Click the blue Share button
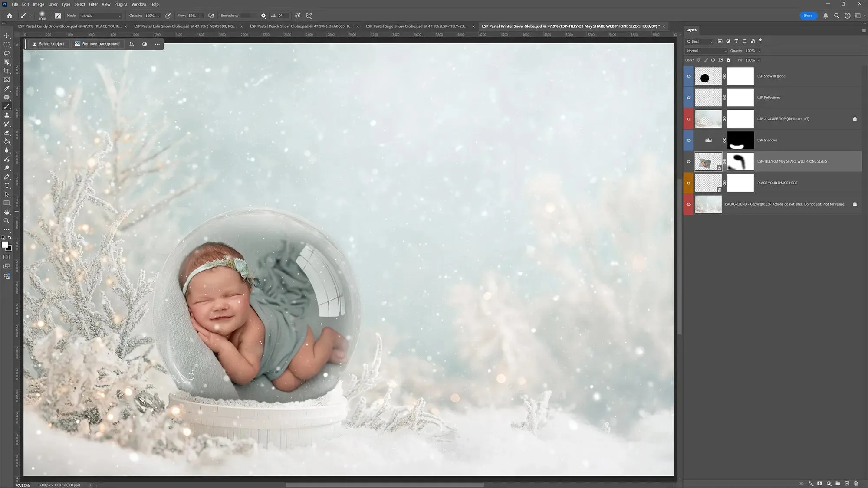The image size is (868, 488). tap(808, 16)
